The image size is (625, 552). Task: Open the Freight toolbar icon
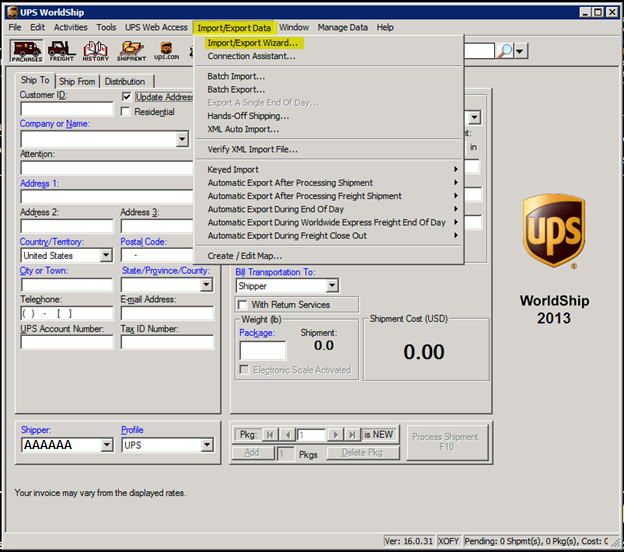tap(61, 50)
